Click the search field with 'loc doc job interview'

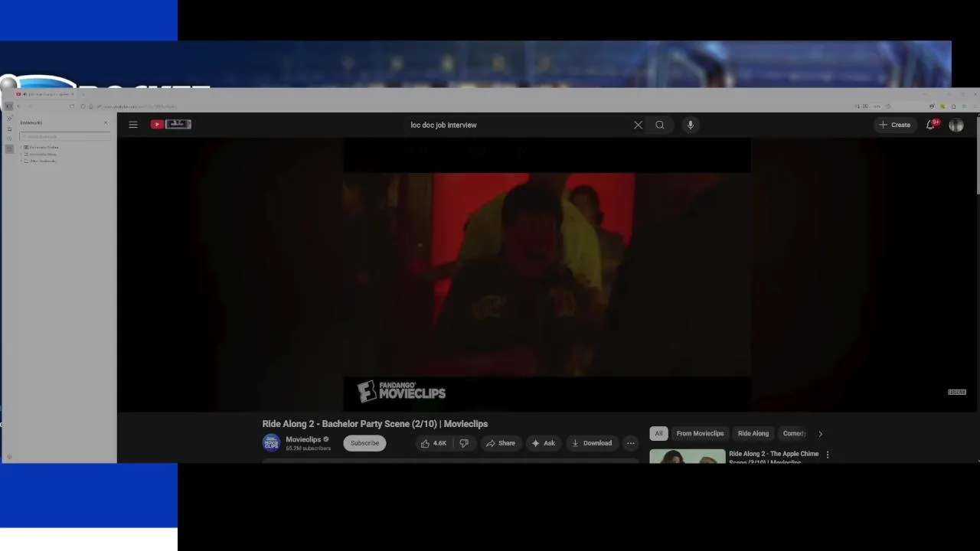pos(517,125)
